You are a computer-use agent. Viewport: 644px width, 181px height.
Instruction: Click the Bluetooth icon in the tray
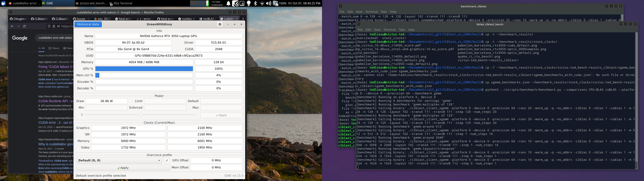tap(255, 3)
